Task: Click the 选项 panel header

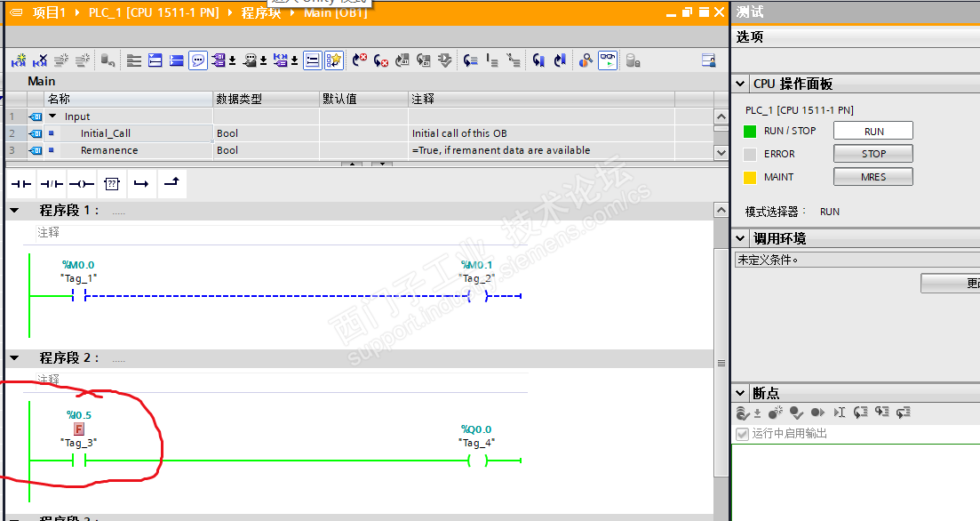Action: pyautogui.click(x=856, y=37)
